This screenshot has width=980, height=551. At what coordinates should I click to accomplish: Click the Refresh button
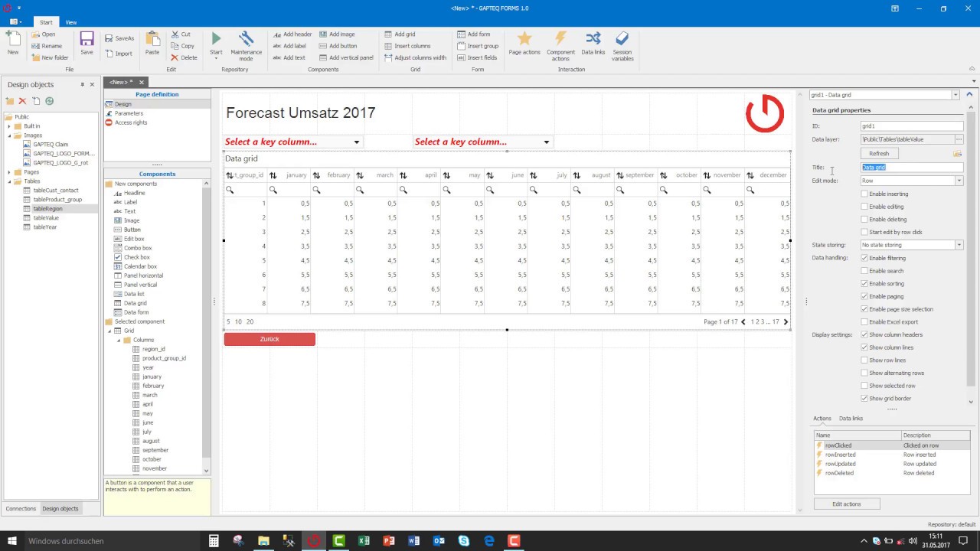(x=879, y=153)
